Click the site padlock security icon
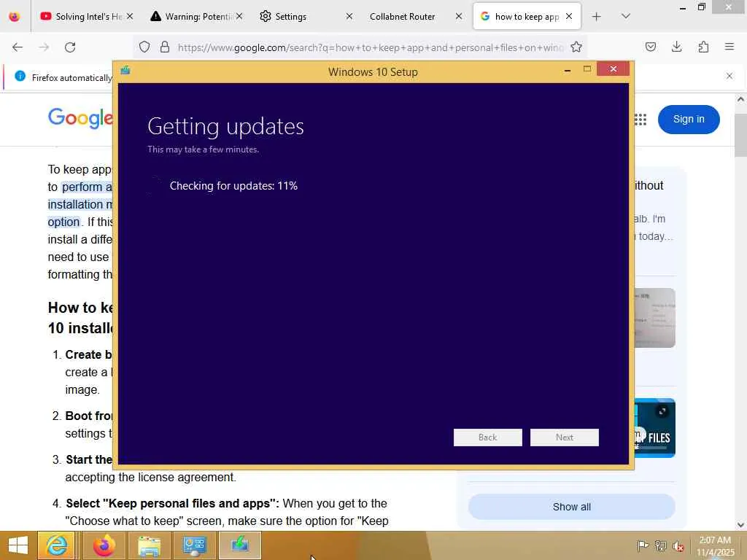Viewport: 747px width, 560px height. click(x=165, y=47)
